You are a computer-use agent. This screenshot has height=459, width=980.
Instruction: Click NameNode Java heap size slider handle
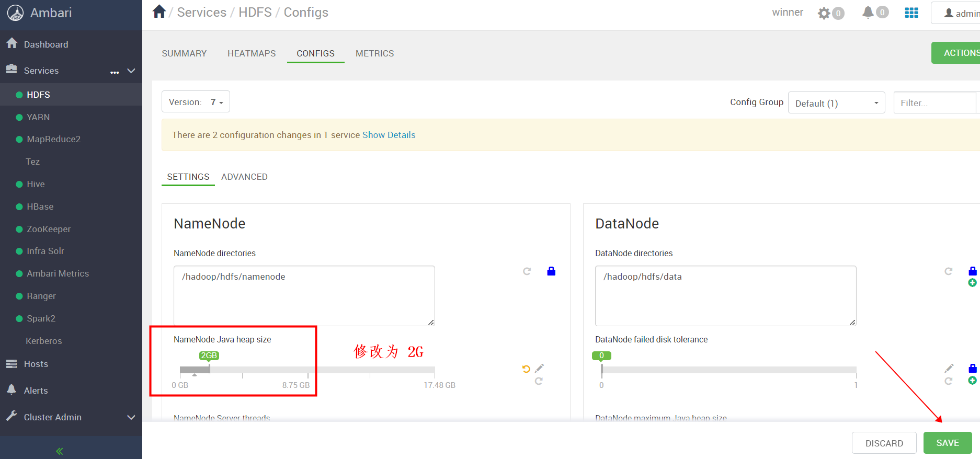coord(209,368)
